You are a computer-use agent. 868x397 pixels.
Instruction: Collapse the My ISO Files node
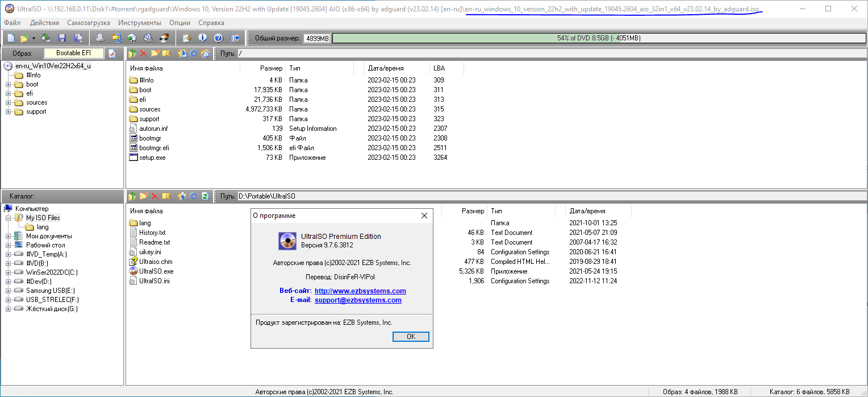pos(8,218)
